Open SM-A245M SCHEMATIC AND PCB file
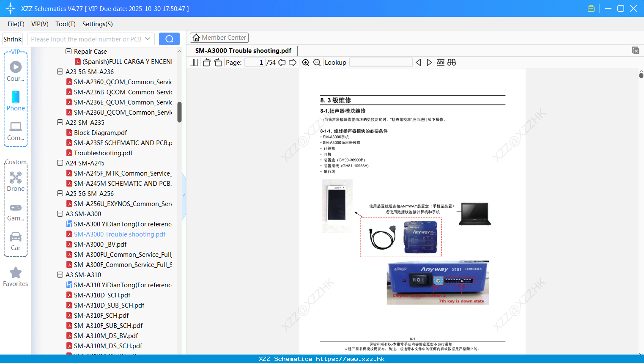Screen dimensions: 644x363 click(123, 183)
